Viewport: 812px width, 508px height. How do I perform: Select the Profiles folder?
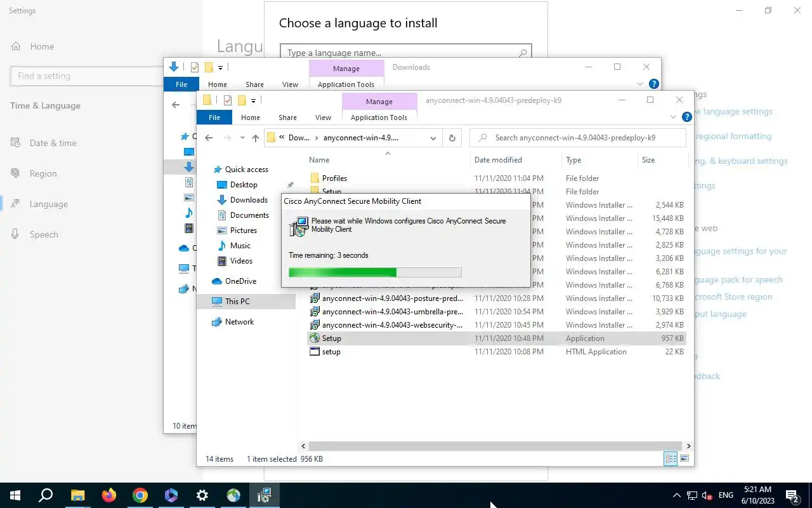[497, 178]
